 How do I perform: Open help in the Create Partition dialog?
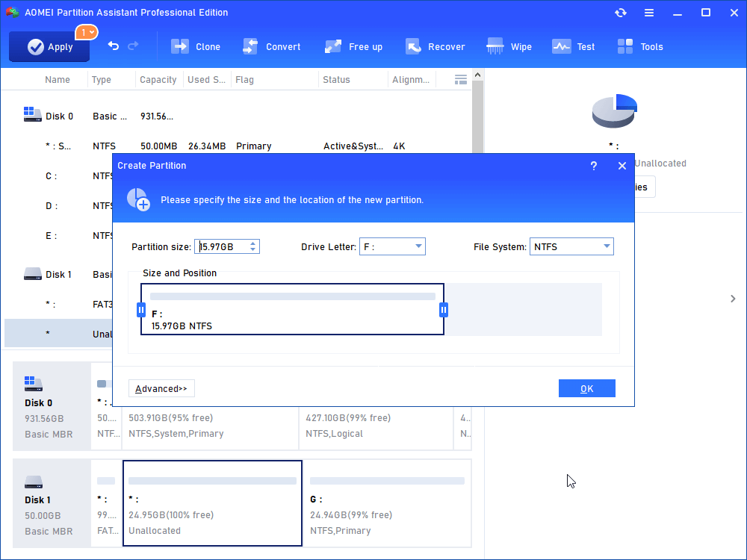(594, 166)
